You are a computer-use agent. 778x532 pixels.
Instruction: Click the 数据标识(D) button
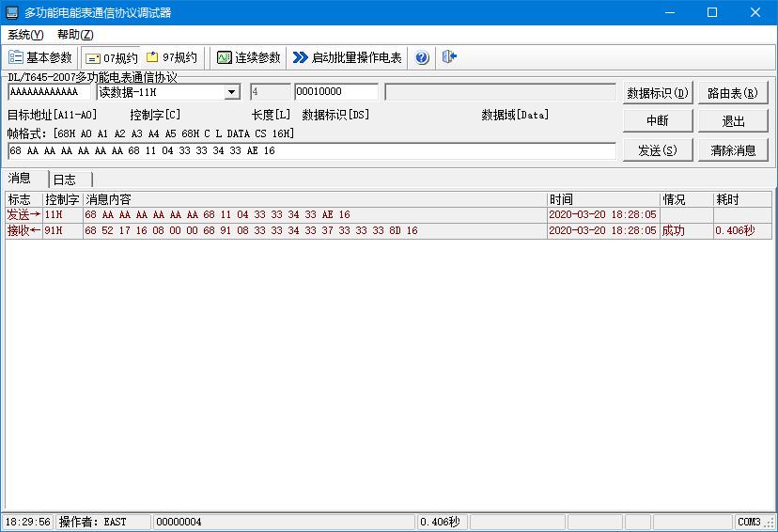click(x=657, y=93)
